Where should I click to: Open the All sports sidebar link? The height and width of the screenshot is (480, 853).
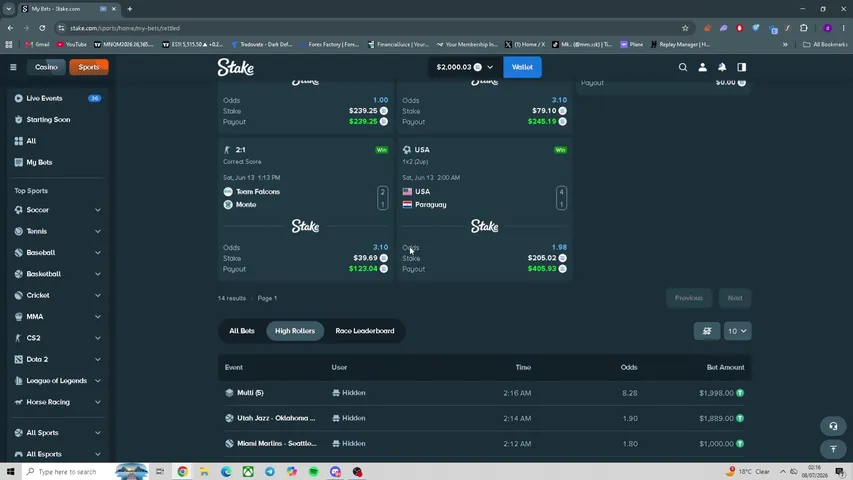58,141
